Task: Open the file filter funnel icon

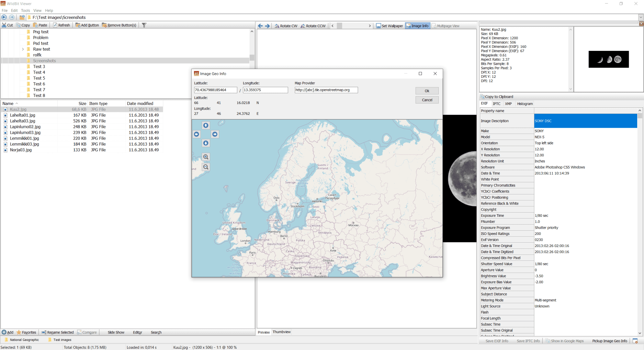Action: coord(144,25)
